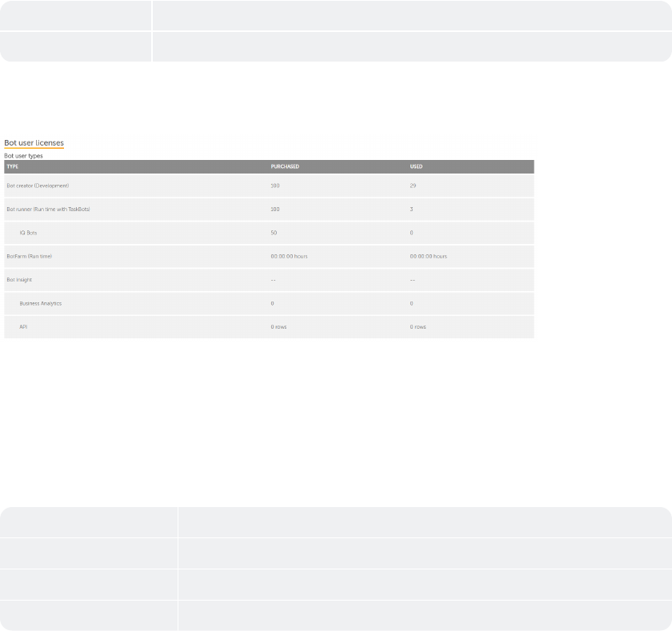This screenshot has height=631, width=672.
Task: Click used value 29 for Bot creator
Action: click(413, 186)
